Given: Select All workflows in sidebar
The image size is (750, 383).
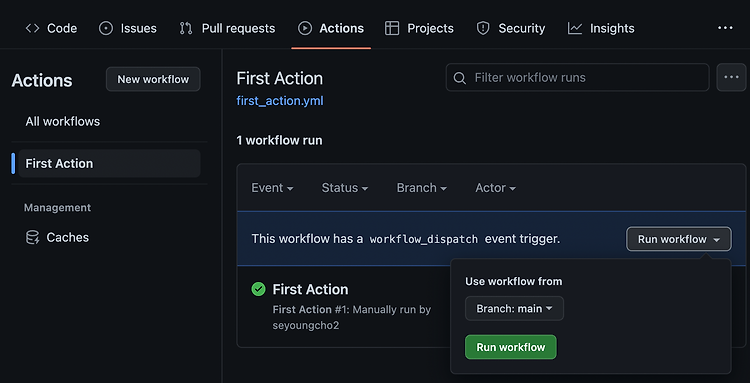Looking at the screenshot, I should point(63,121).
